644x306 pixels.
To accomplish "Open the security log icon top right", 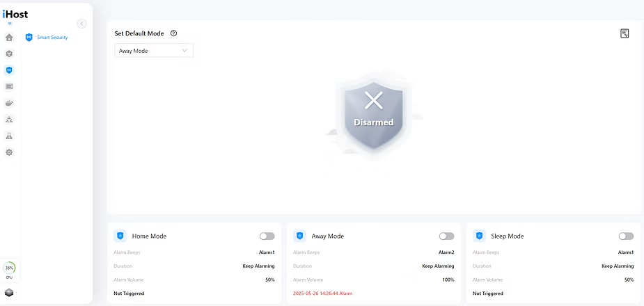I will (x=625, y=33).
